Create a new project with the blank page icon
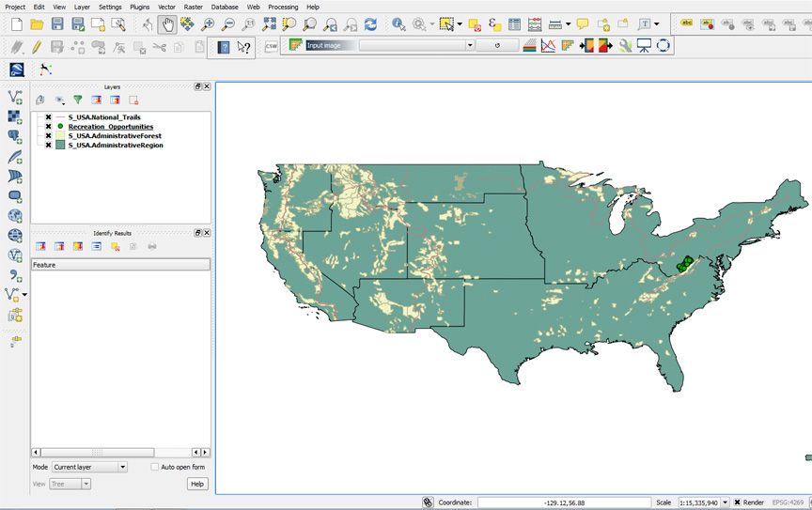The height and width of the screenshot is (510, 812). tap(17, 24)
